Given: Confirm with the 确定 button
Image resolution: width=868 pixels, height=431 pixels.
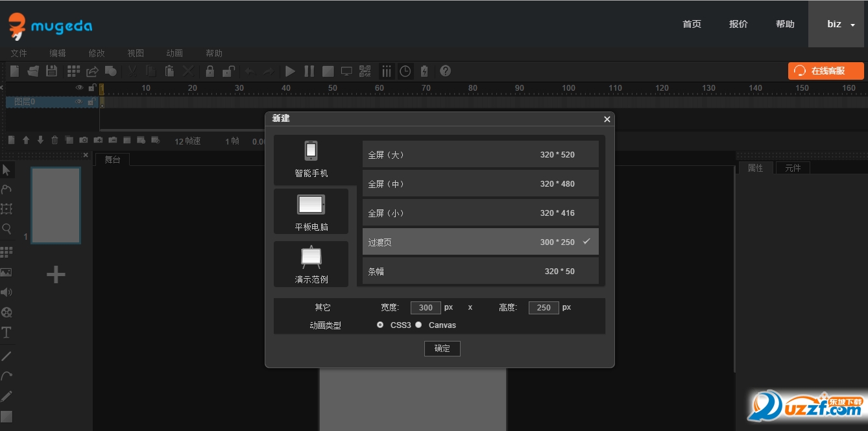Looking at the screenshot, I should pos(442,349).
